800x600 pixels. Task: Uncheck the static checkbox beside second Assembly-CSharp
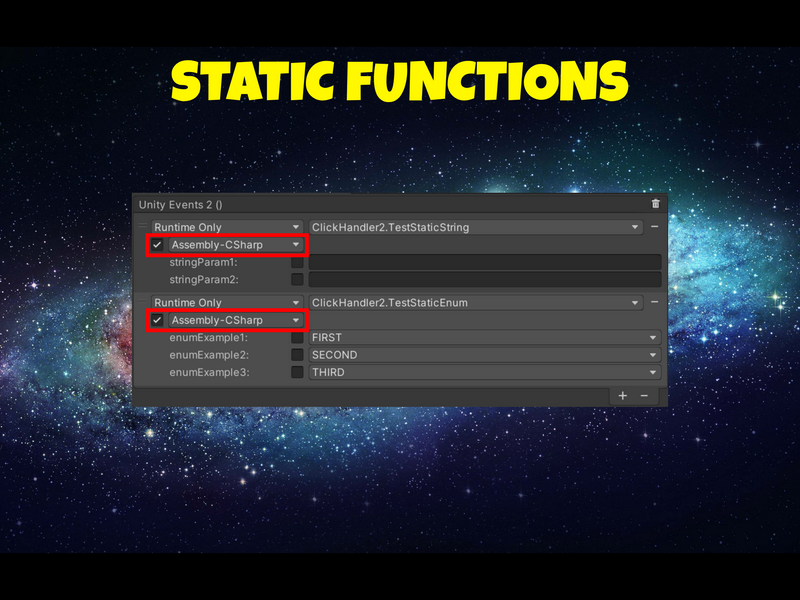click(x=157, y=320)
